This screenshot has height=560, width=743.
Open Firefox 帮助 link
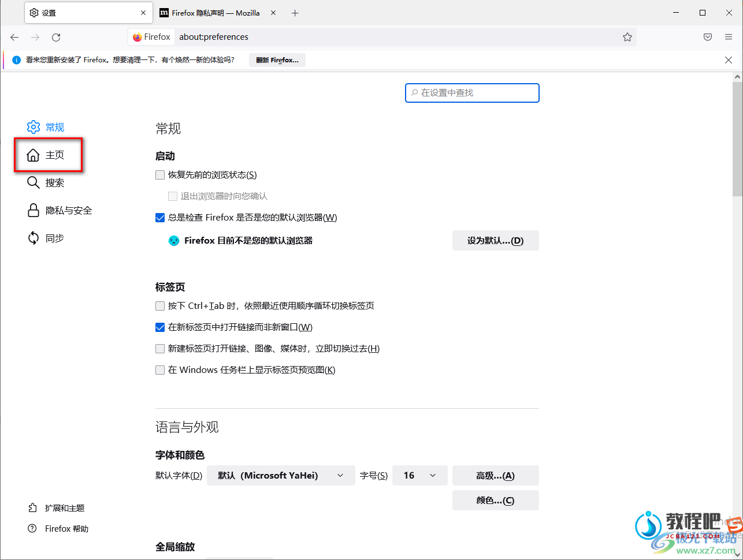coord(58,529)
